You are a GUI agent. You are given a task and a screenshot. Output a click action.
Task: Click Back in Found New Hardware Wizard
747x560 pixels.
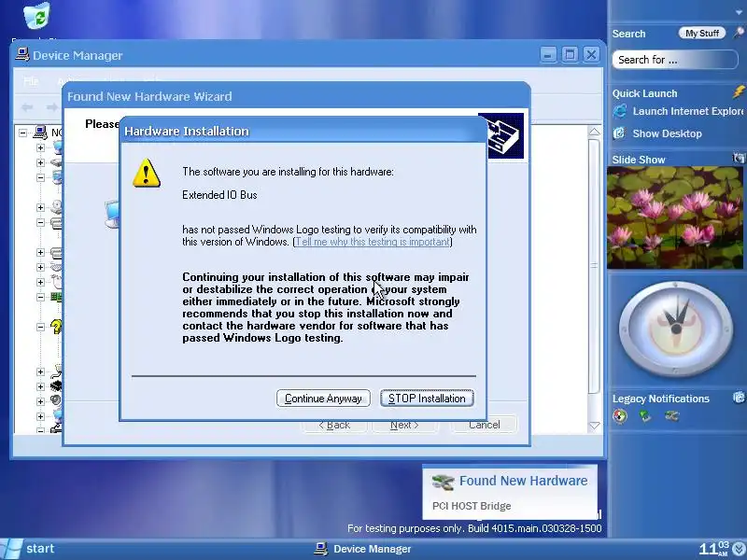tap(334, 425)
